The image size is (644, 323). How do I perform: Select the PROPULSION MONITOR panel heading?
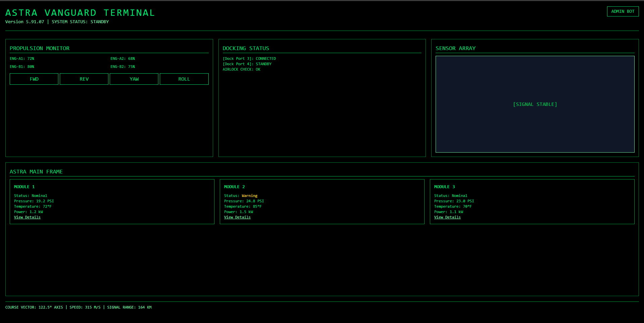coord(40,48)
